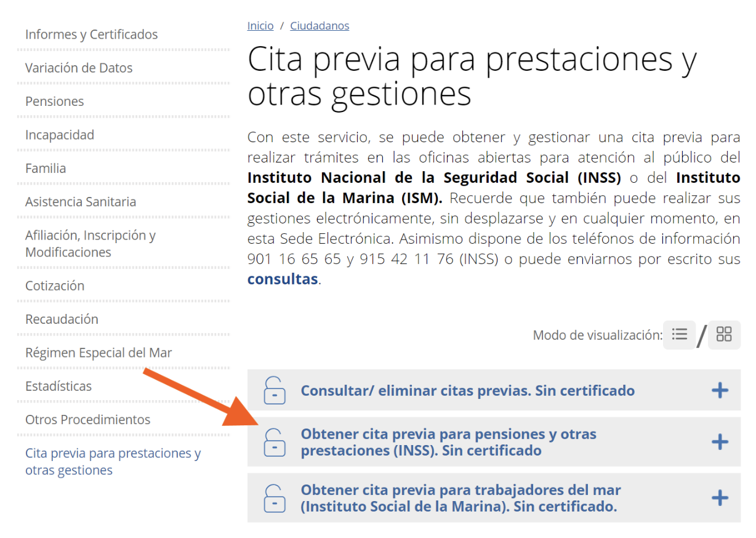Open the Inicio breadcrumb link
Screen dimensions: 756x538
260,26
